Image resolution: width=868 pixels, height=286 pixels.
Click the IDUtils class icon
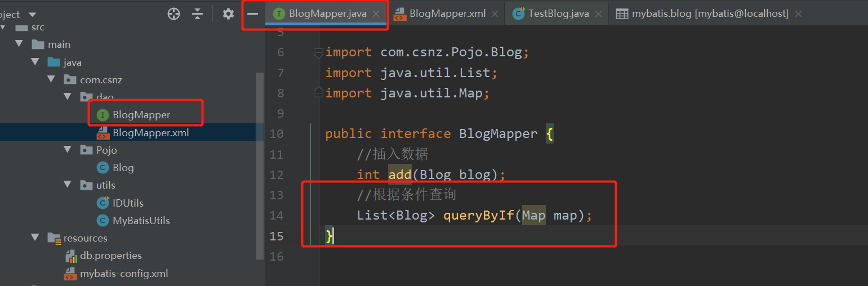click(103, 203)
